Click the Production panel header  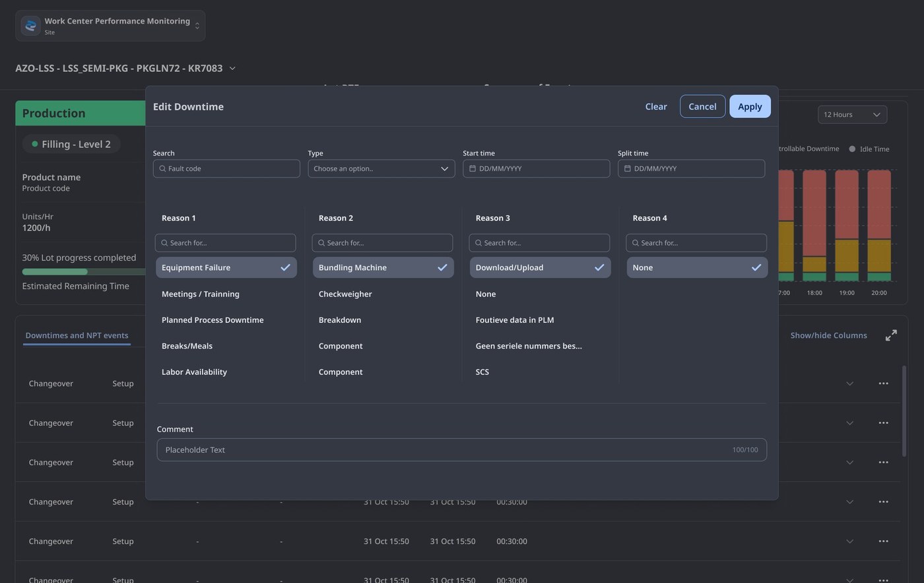(81, 113)
